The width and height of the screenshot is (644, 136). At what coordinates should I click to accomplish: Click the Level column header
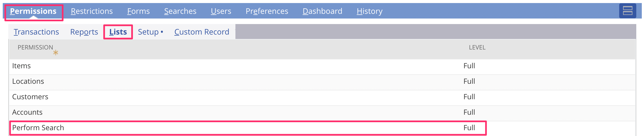coord(477,48)
